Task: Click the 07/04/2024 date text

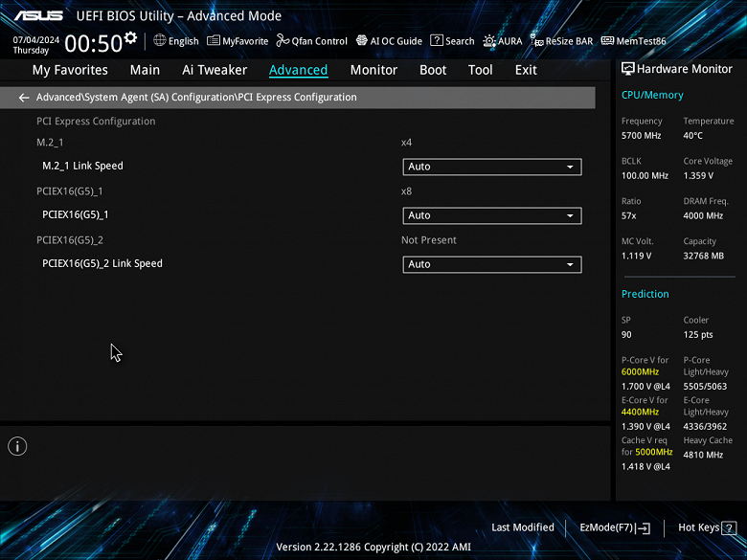Action: 36,40
